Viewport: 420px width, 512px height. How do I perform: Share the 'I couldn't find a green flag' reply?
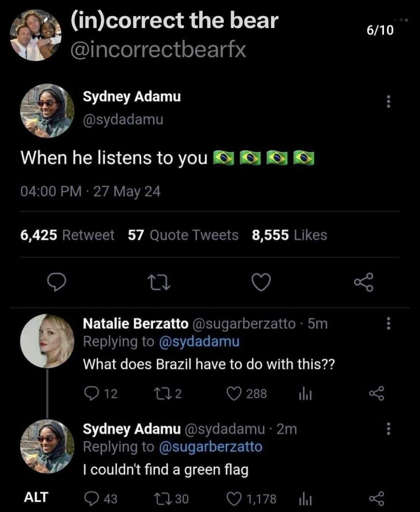(376, 499)
